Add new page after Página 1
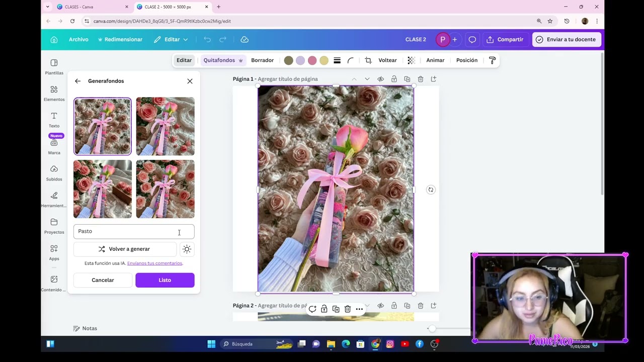Screen dimensions: 644x362 tap(434, 79)
